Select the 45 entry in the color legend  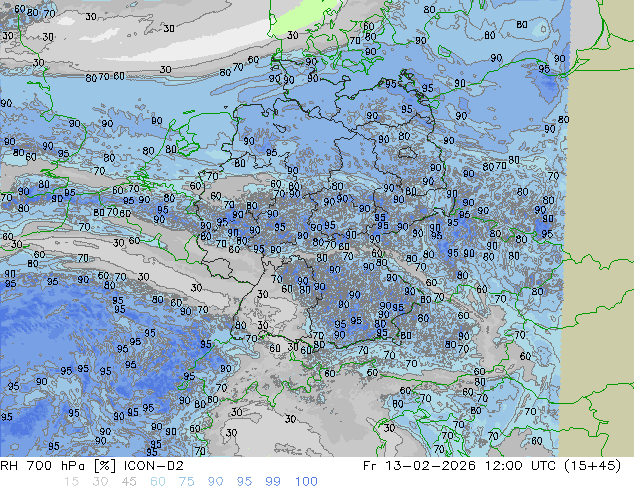[x=129, y=481]
